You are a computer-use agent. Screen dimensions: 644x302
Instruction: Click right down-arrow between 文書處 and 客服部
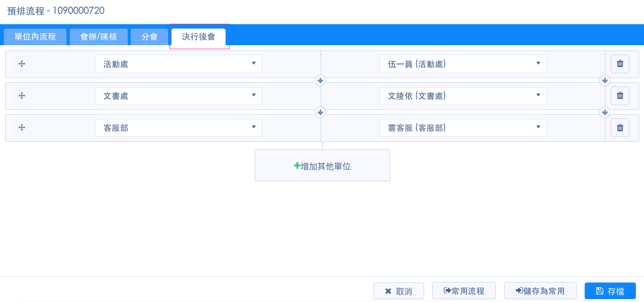(x=605, y=112)
